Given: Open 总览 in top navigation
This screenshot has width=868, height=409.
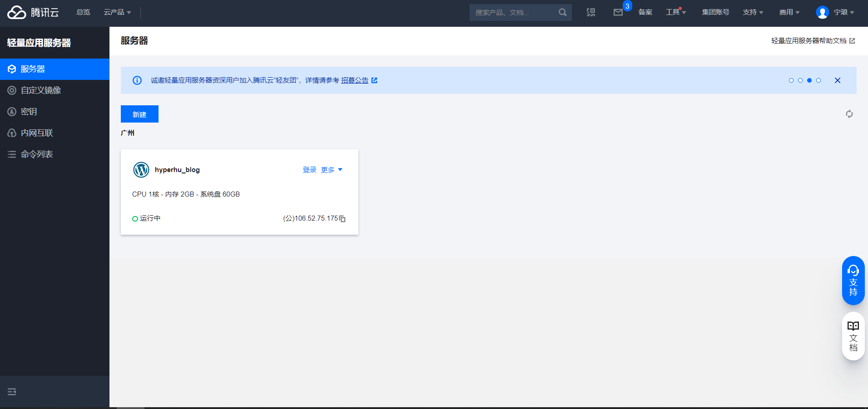Looking at the screenshot, I should [x=83, y=12].
